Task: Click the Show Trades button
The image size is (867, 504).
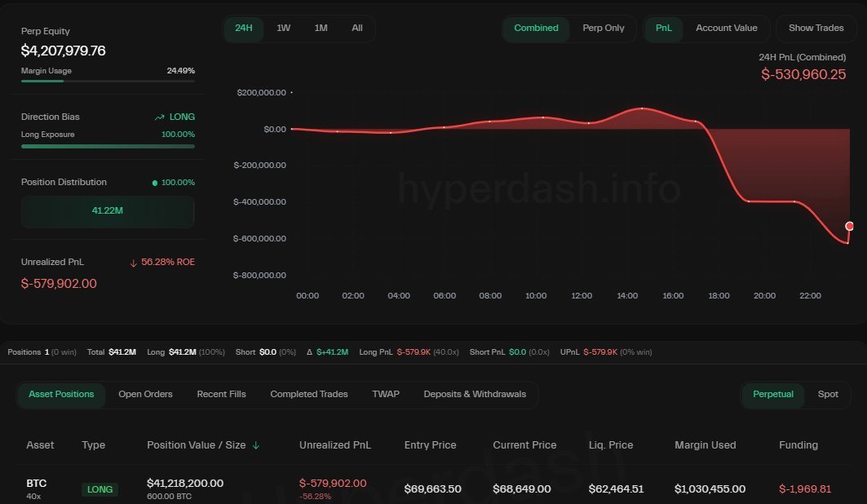Action: pos(816,28)
